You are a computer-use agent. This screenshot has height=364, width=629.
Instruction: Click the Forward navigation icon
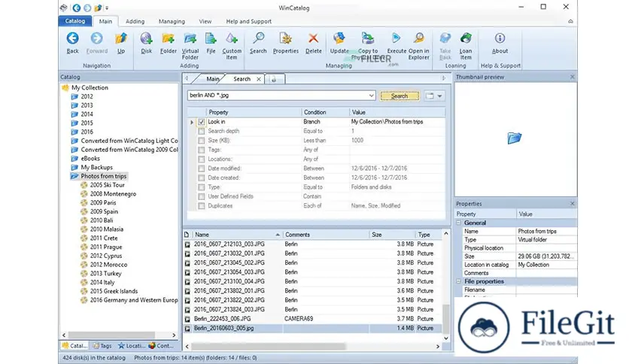pyautogui.click(x=96, y=38)
